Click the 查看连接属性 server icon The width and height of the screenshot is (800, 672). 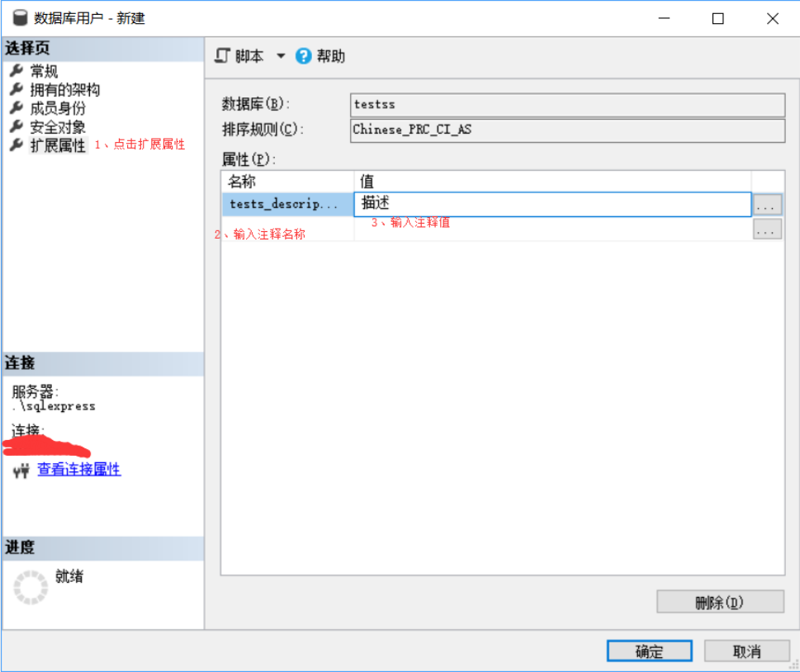[20, 470]
